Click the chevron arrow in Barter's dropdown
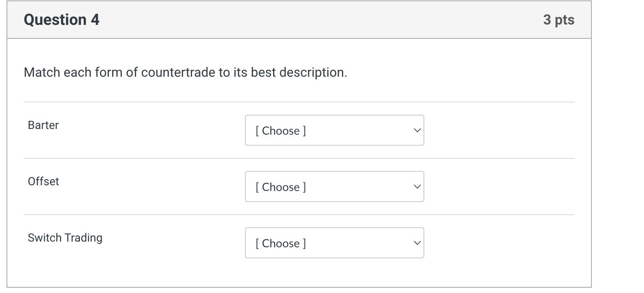 pyautogui.click(x=417, y=131)
